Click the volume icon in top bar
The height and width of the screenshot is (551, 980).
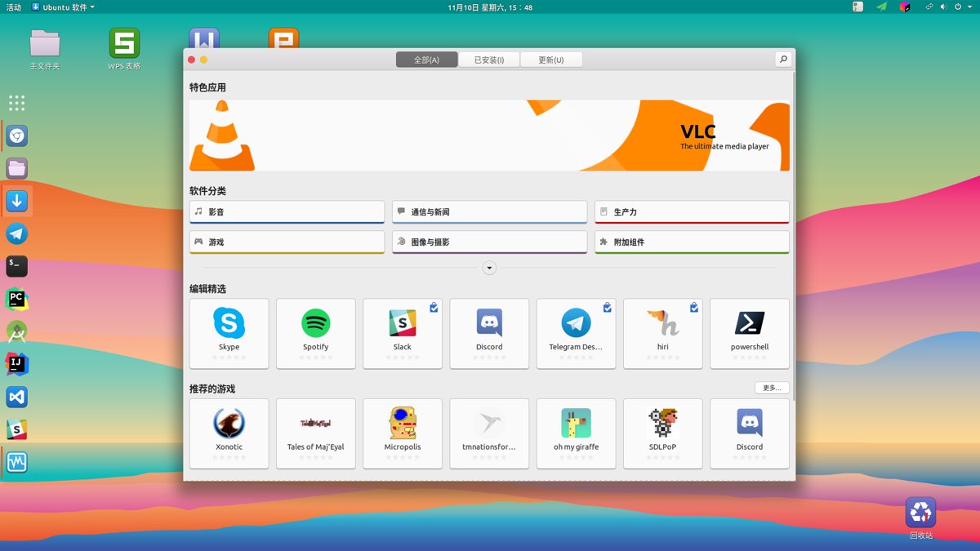pos(943,7)
